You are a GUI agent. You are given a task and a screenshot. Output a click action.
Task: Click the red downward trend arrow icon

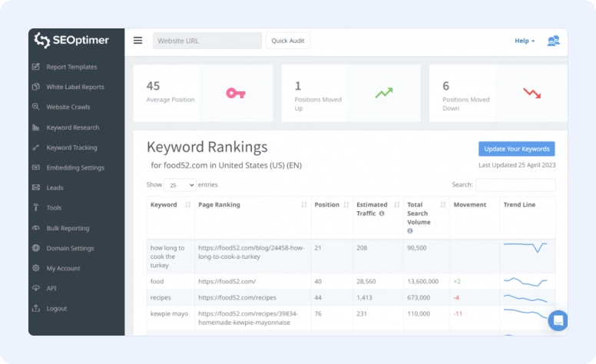click(x=531, y=93)
